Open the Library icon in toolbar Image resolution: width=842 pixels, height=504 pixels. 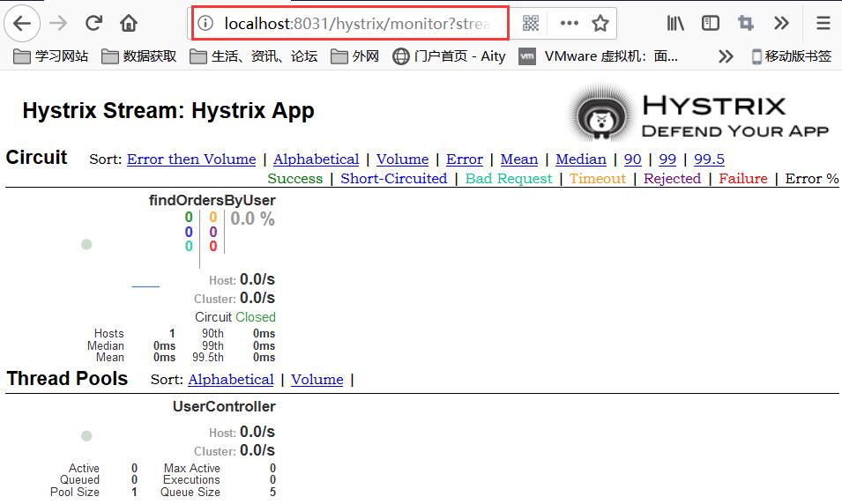[x=675, y=23]
